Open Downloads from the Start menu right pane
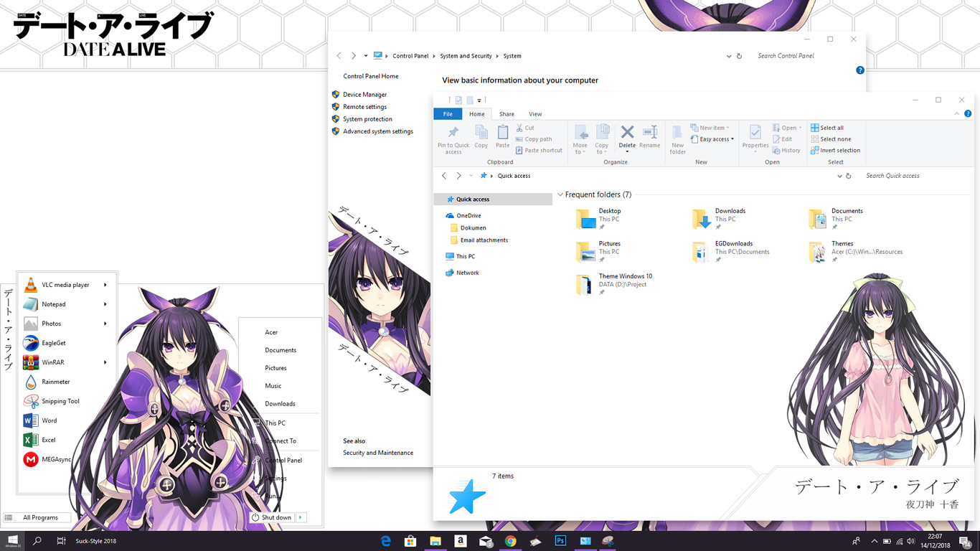 [x=280, y=404]
